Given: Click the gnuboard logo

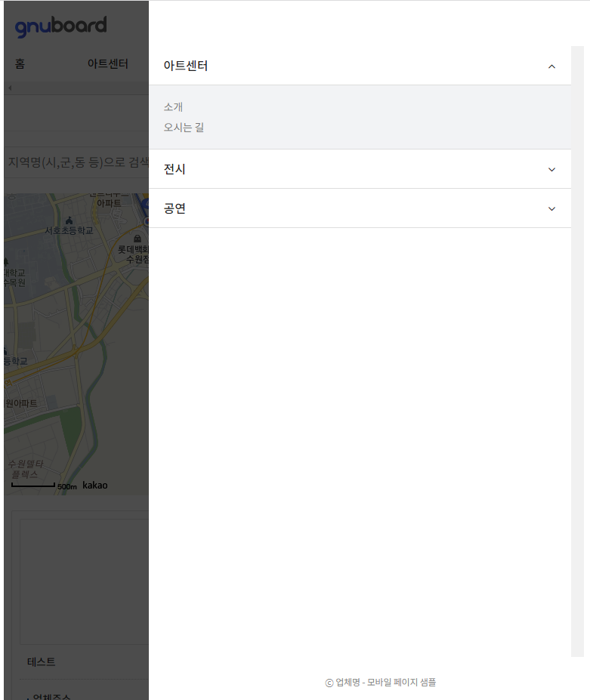Looking at the screenshot, I should pos(60,26).
